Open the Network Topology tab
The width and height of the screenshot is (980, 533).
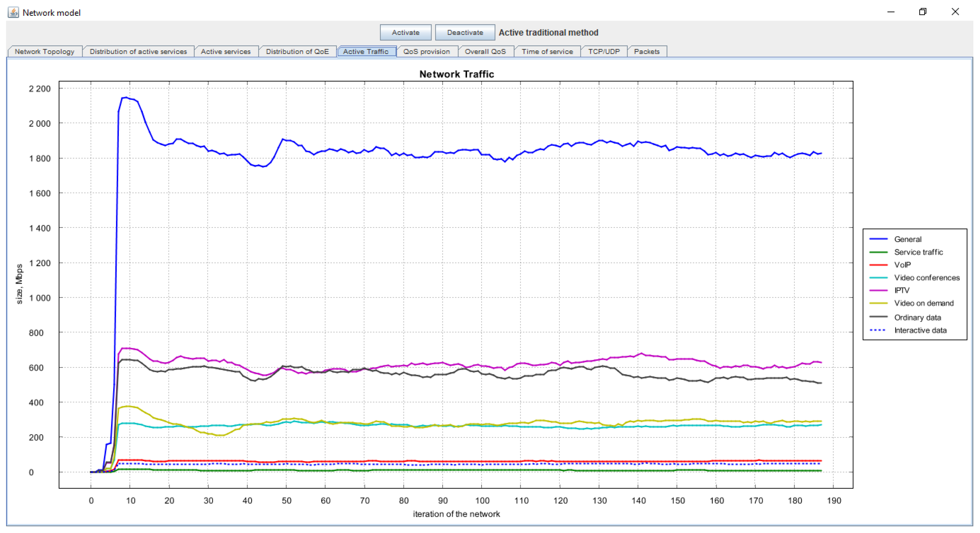coord(45,51)
